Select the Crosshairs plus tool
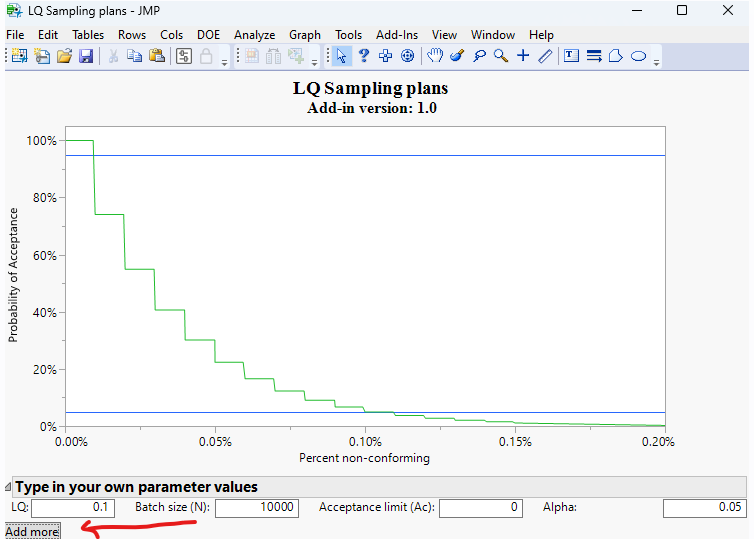Screen dimensions: 754x539 pos(523,56)
